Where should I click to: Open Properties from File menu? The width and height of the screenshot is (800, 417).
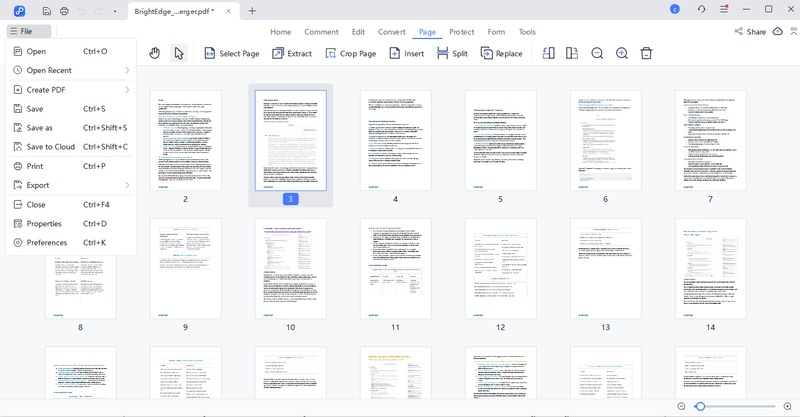(x=71, y=224)
